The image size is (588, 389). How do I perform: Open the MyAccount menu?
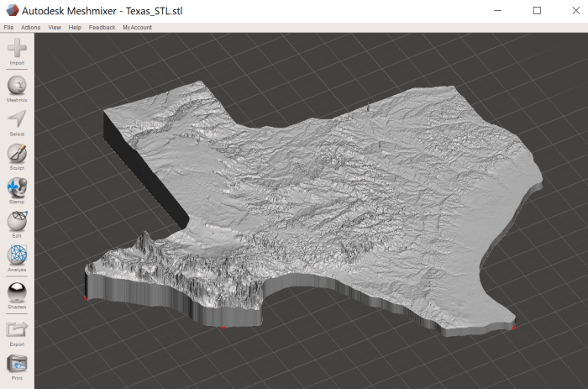[137, 28]
